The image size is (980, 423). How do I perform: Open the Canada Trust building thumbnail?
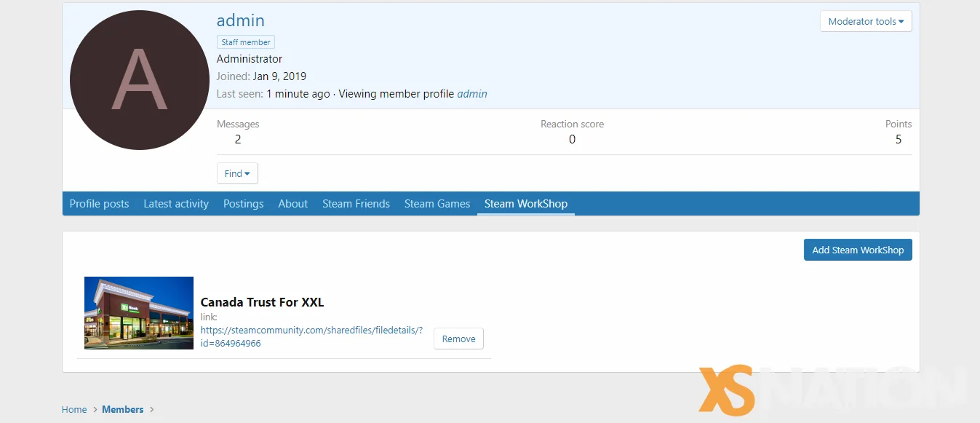click(139, 313)
